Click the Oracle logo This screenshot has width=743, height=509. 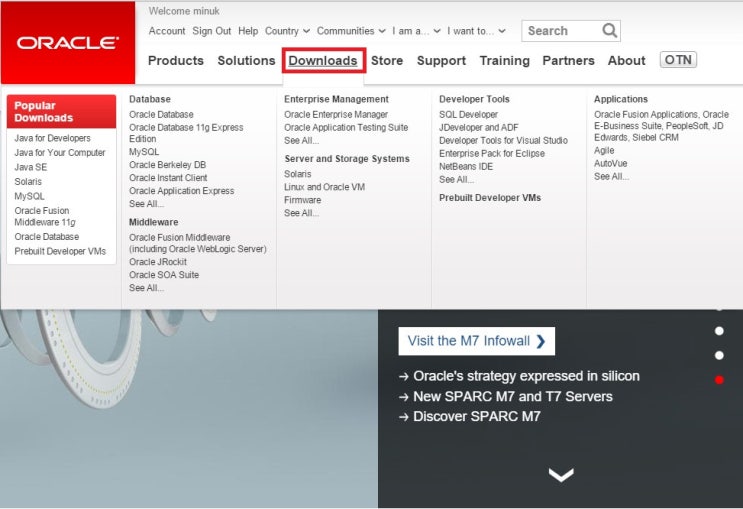pyautogui.click(x=67, y=43)
